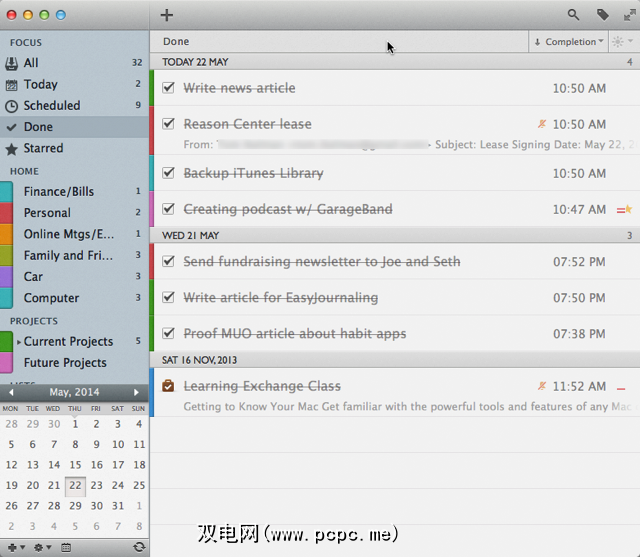Uncheck Proof MUO article about habit apps

tap(168, 334)
